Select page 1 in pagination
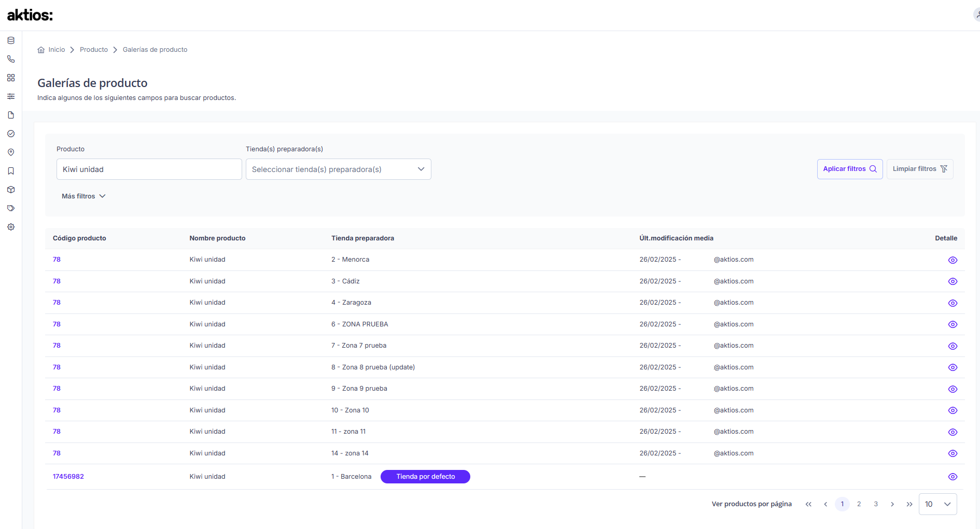The width and height of the screenshot is (980, 529). (x=842, y=504)
